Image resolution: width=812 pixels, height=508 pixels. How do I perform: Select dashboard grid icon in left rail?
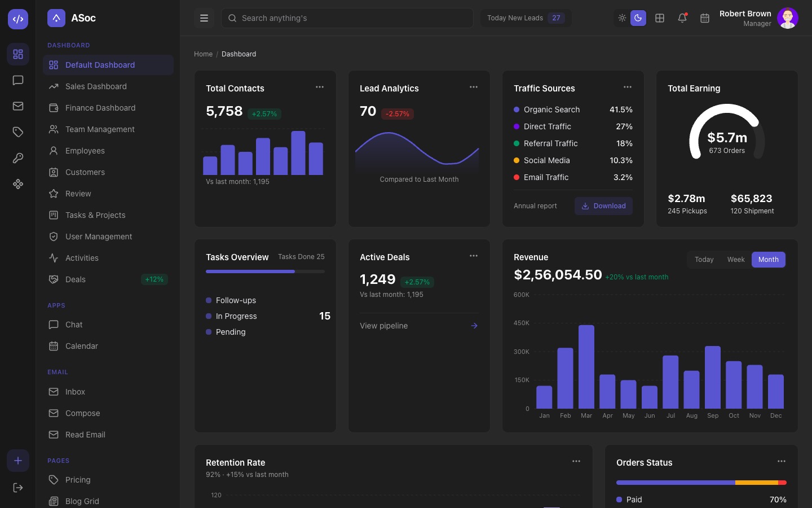click(x=18, y=54)
